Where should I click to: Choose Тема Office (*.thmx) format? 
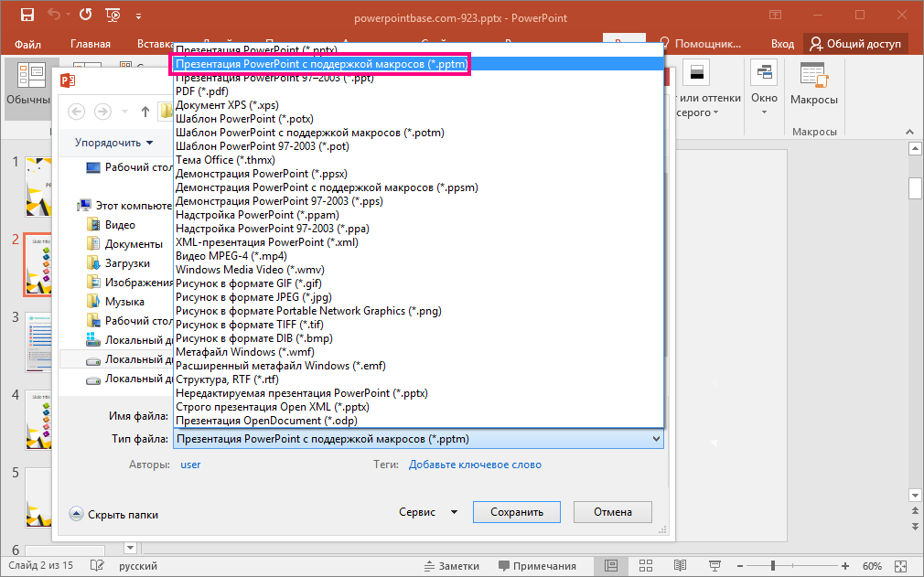point(418,160)
